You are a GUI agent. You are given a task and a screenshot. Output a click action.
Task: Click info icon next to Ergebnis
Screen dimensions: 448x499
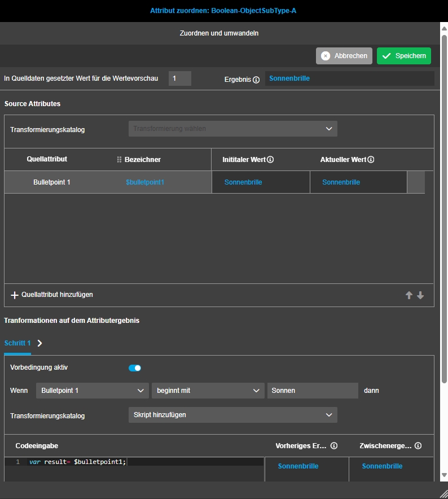(x=256, y=80)
